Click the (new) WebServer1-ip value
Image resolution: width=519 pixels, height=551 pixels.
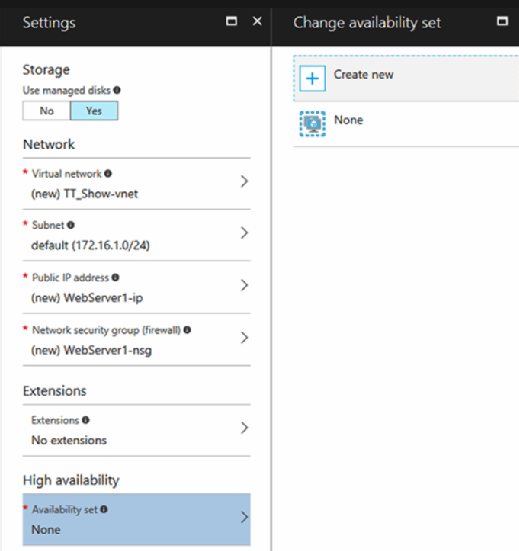pyautogui.click(x=87, y=298)
